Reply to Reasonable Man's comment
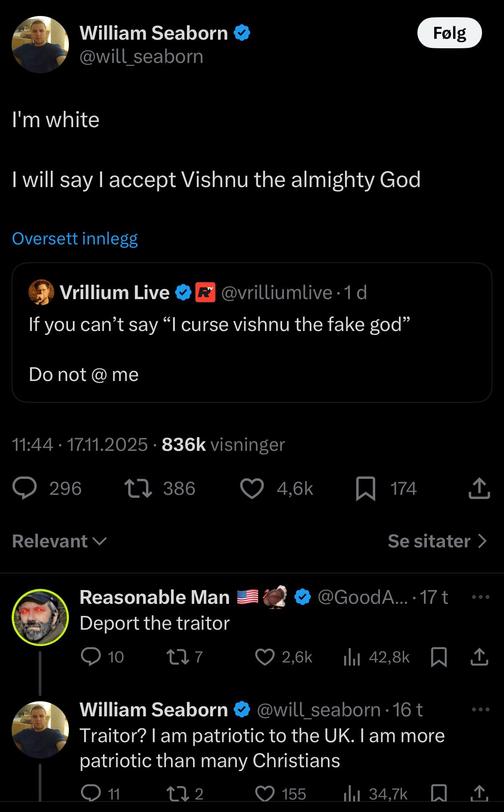The image size is (504, 812). (91, 657)
